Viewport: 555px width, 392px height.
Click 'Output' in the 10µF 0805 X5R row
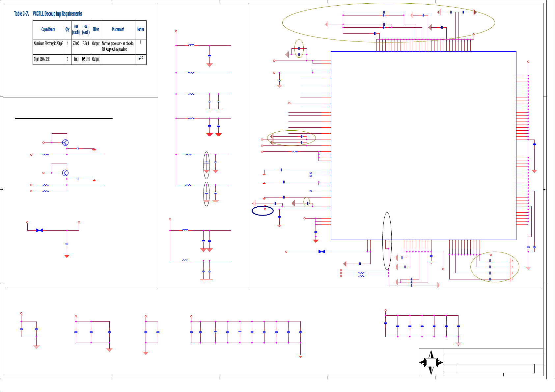pyautogui.click(x=96, y=59)
